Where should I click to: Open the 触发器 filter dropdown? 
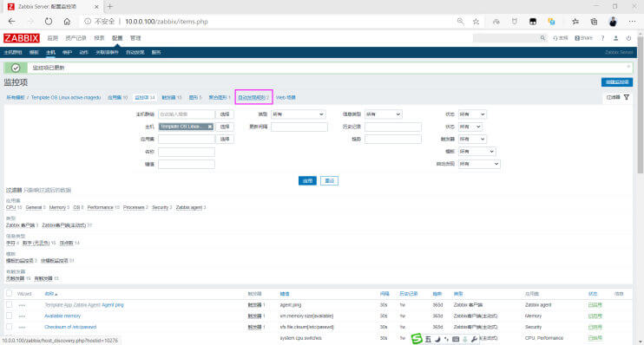(472, 139)
